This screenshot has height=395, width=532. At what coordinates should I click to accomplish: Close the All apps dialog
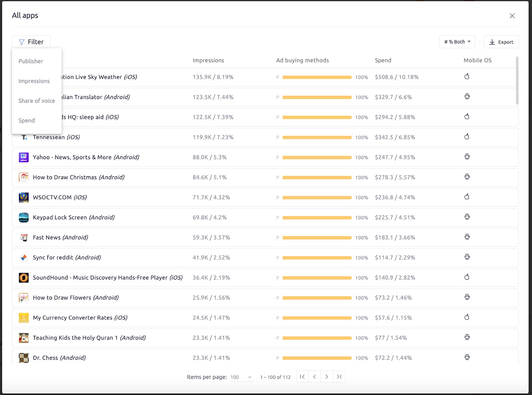click(x=512, y=16)
